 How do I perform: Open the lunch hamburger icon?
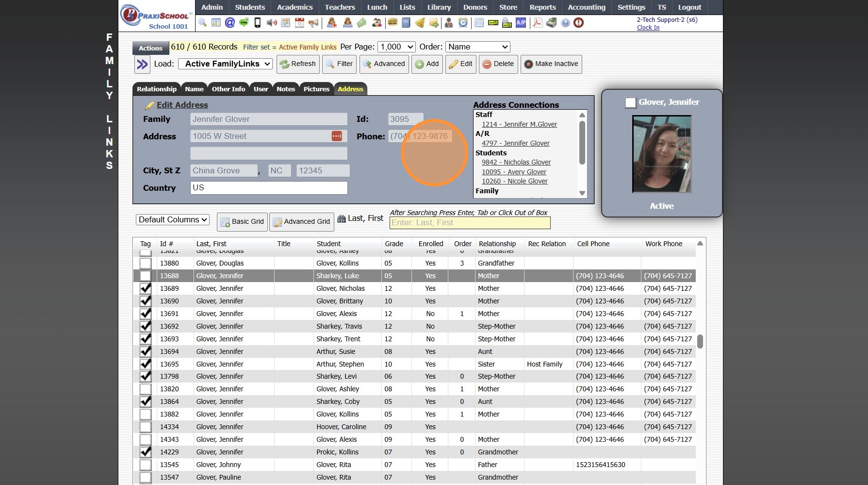click(393, 23)
